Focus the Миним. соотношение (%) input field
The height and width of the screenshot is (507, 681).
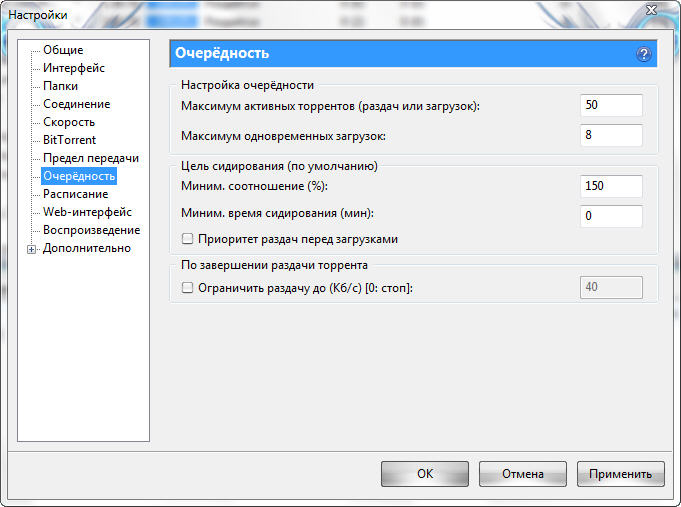point(610,186)
